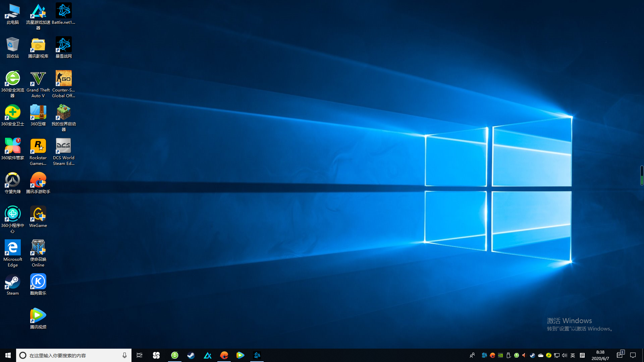Select the WeGame desktop shortcut
644x362 pixels.
pyautogui.click(x=38, y=217)
